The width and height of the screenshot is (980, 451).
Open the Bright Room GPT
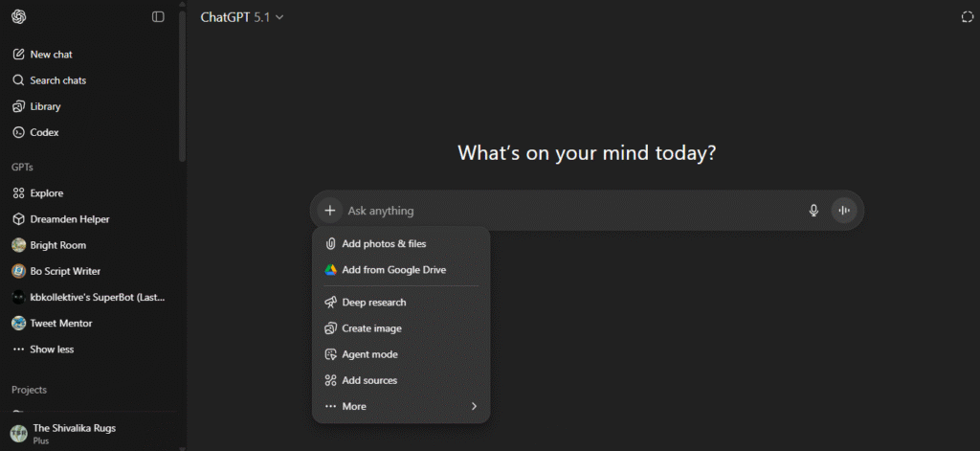(91, 245)
